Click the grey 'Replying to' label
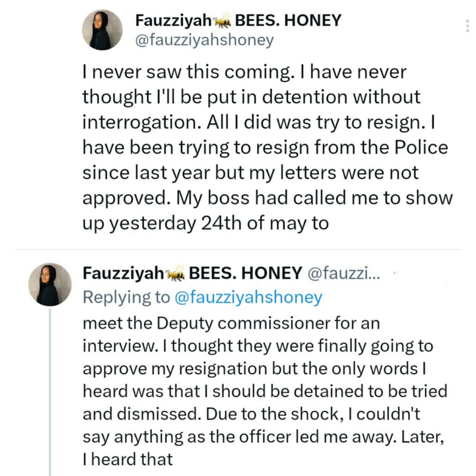This screenshot has height=476, width=476. [126, 297]
